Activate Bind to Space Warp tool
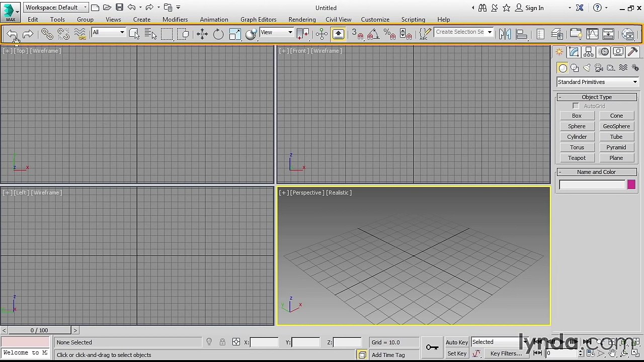This screenshot has width=644, height=362. 80,34
